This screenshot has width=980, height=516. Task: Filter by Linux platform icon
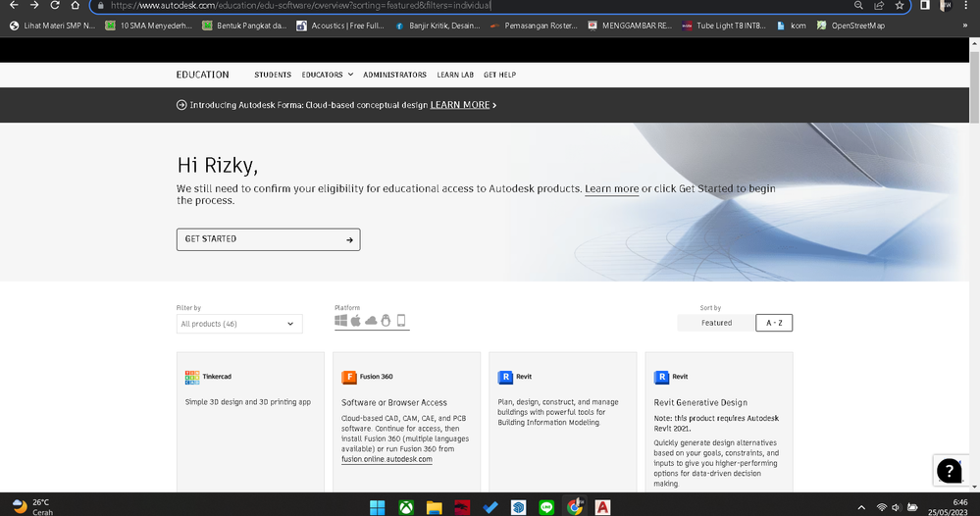tap(386, 321)
